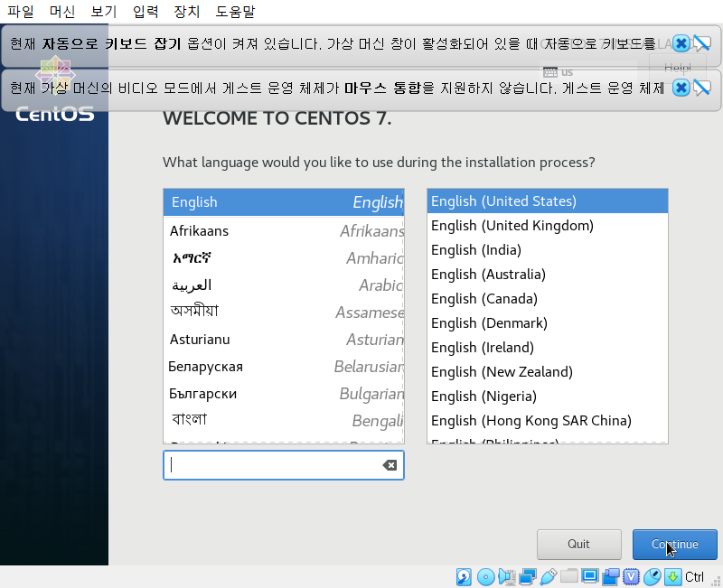The height and width of the screenshot is (588, 723).
Task: Click the Ctrl host key indicator
Action: 694,577
